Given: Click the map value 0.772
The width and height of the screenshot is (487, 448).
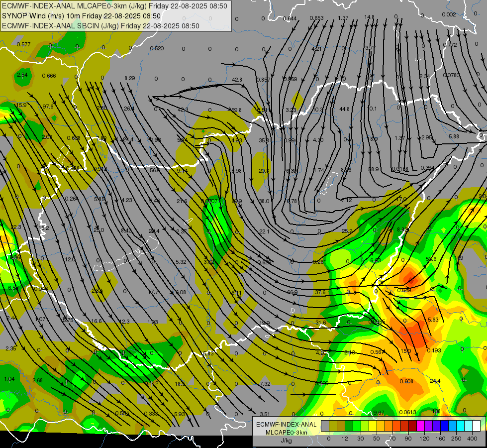Looking at the screenshot, I should 450,45.
